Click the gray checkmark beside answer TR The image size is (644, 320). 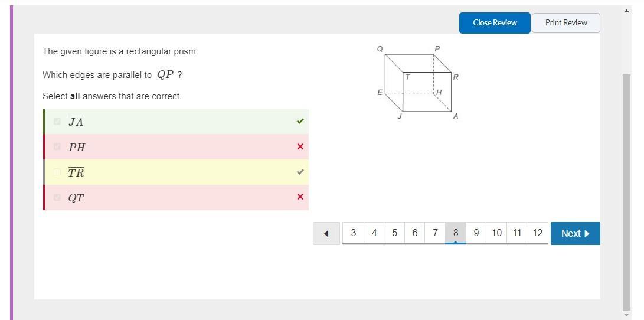300,172
